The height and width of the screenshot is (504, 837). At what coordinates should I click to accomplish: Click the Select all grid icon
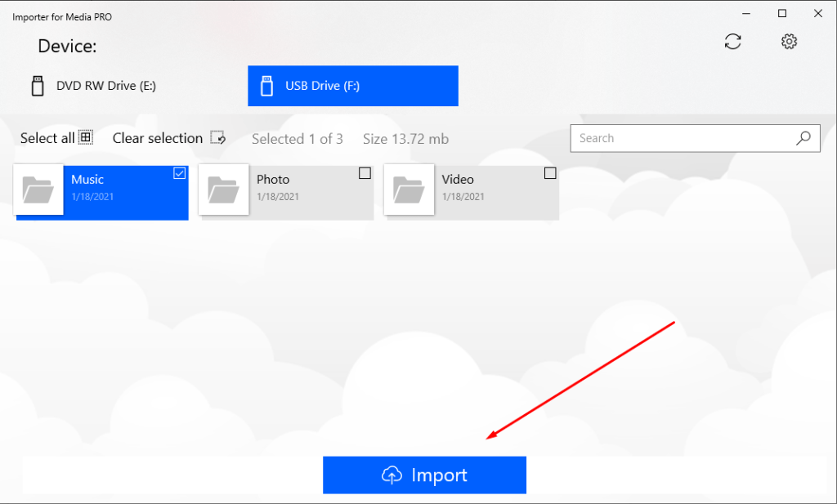point(86,138)
